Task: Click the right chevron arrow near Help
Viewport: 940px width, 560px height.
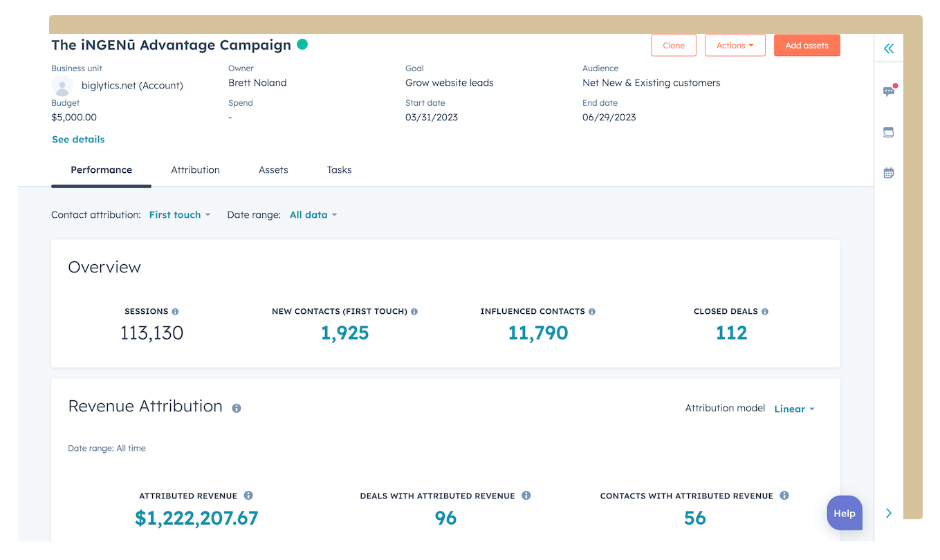Action: (889, 513)
